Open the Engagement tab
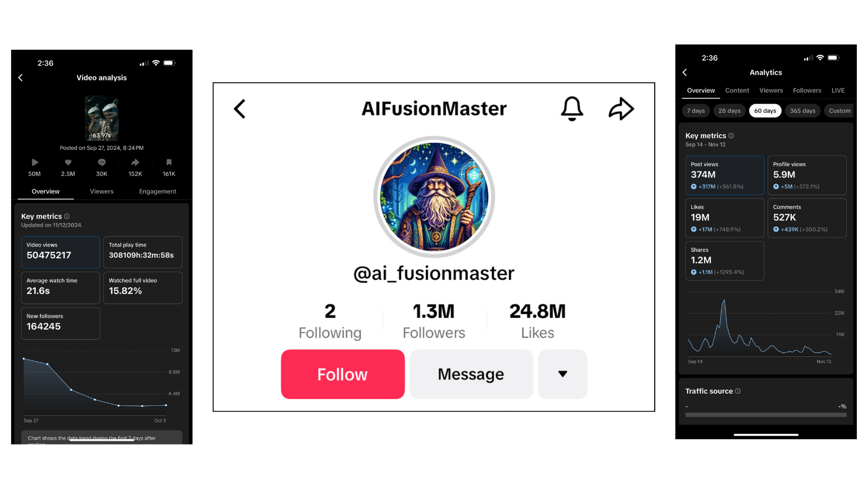The image size is (868, 489). [158, 192]
